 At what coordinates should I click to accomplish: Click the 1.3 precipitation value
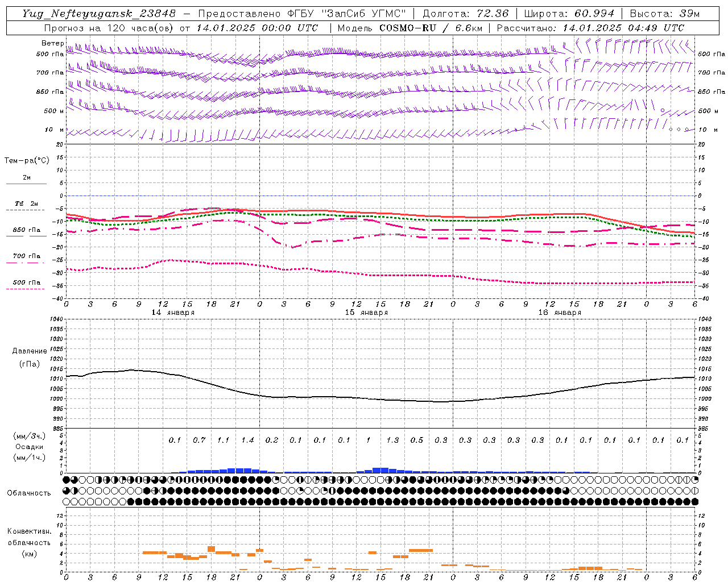click(x=392, y=440)
